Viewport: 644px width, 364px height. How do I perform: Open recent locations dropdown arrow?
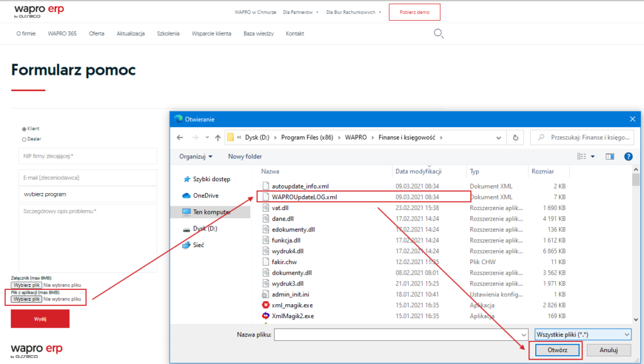tap(207, 138)
